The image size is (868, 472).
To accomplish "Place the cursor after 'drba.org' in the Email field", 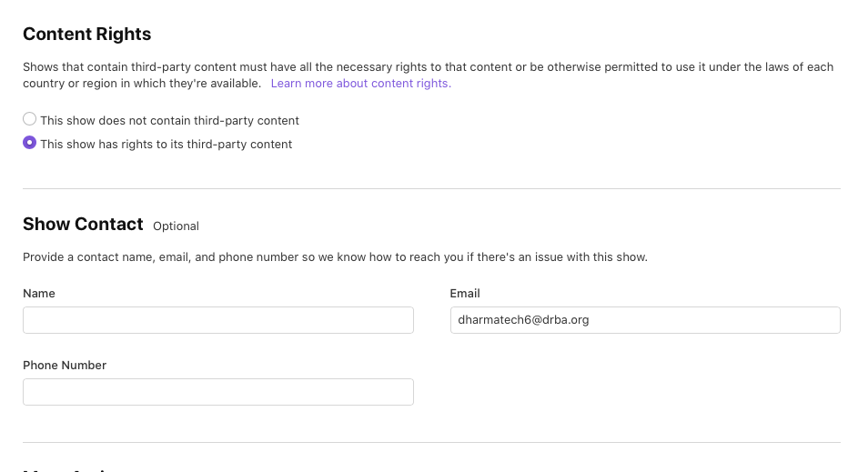I will click(590, 320).
